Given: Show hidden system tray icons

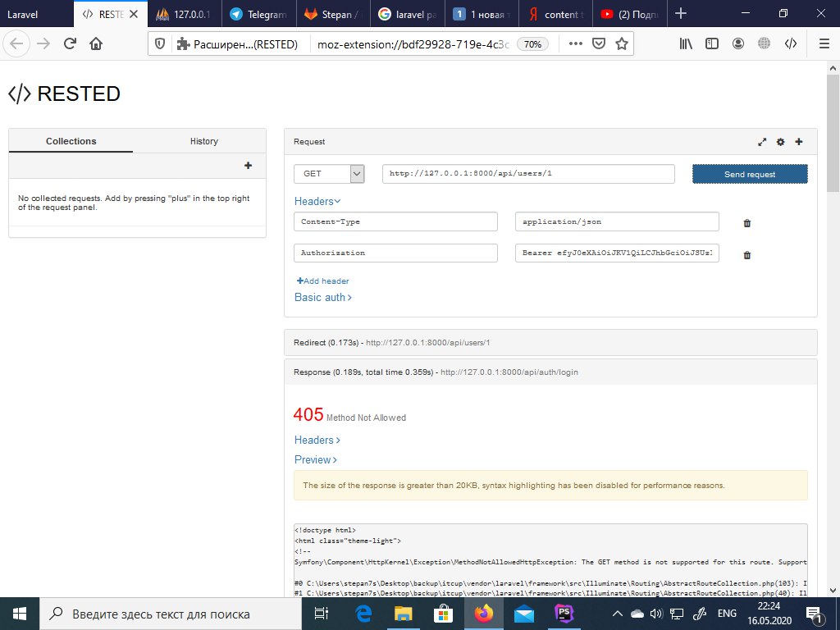Looking at the screenshot, I should click(618, 614).
